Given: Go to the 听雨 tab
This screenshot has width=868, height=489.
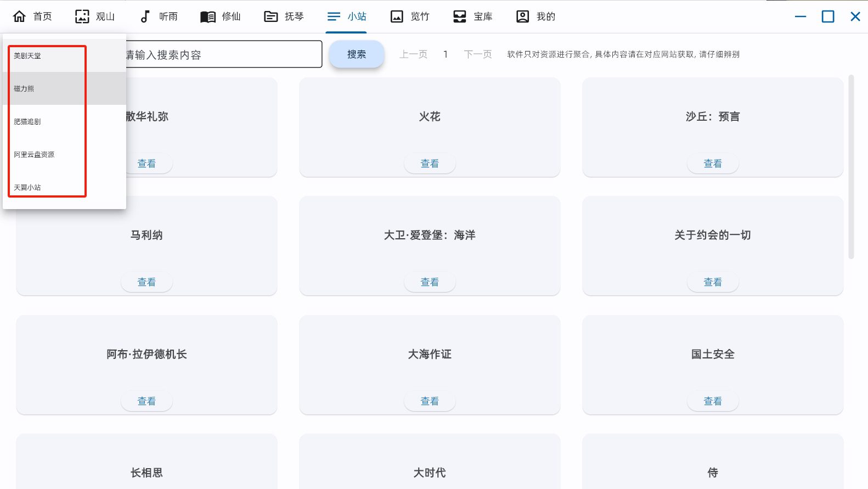Looking at the screenshot, I should 159,16.
